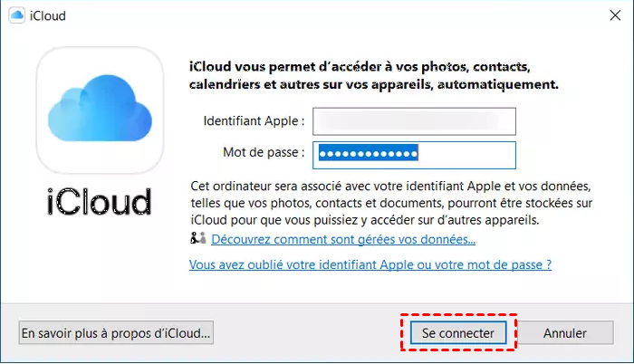The image size is (634, 364).
Task: Click the small iCloud icon in title bar
Action: [x=16, y=15]
